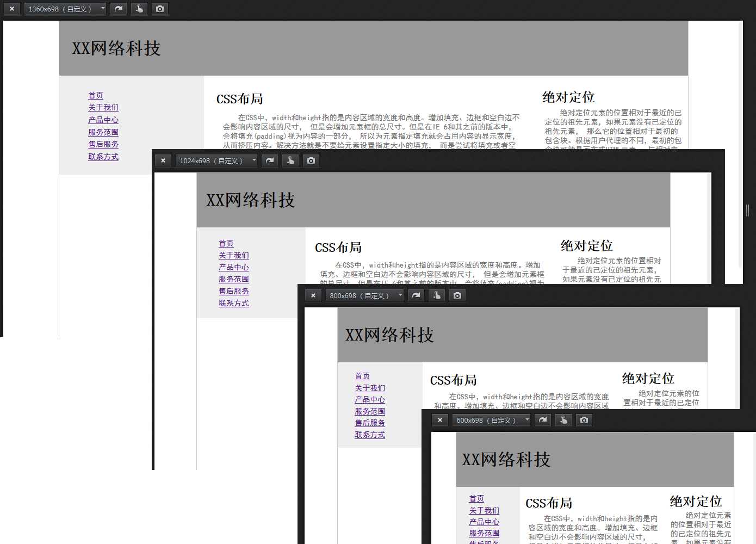Take screenshot of the 1024x698 view
The height and width of the screenshot is (544, 756).
(x=311, y=160)
